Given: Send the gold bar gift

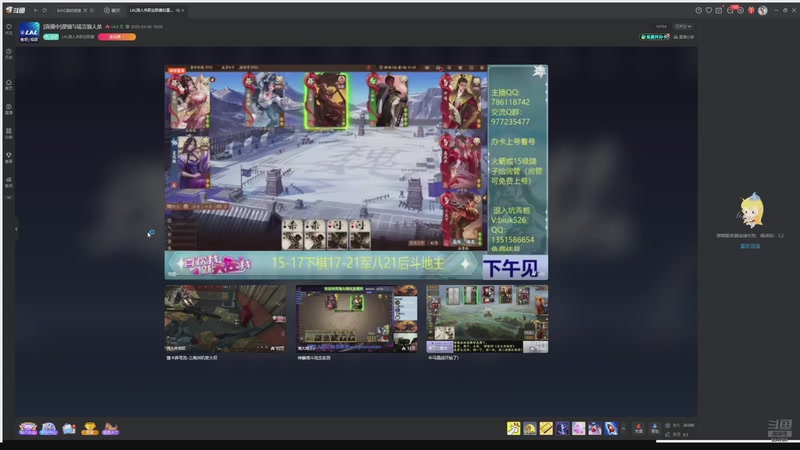Looking at the screenshot, I should pyautogui.click(x=546, y=428).
